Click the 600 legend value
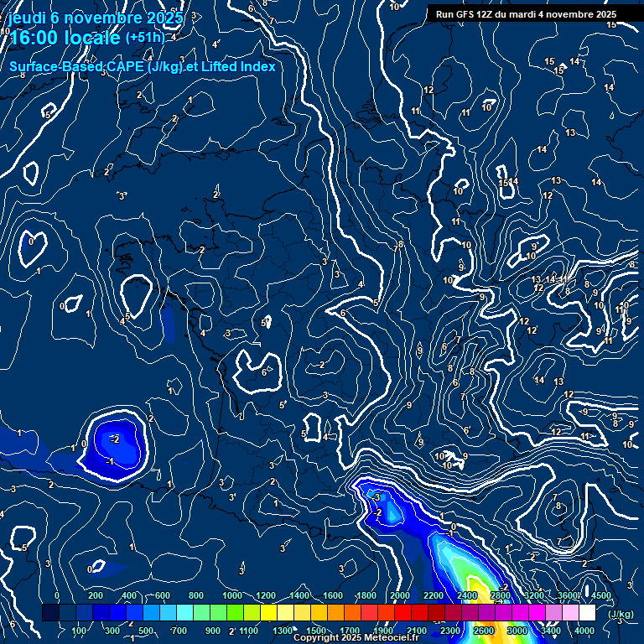Image resolution: width=644 pixels, height=644 pixels. click(163, 595)
